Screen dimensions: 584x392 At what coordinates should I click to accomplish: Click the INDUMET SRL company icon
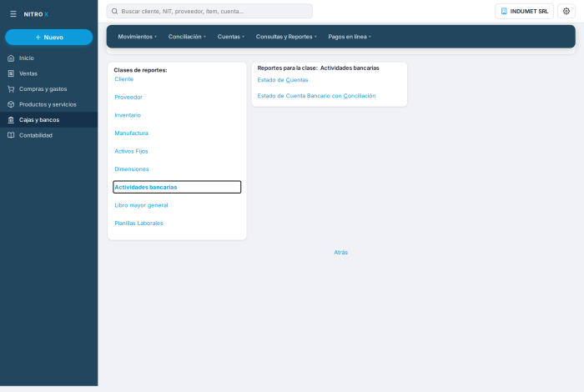504,11
